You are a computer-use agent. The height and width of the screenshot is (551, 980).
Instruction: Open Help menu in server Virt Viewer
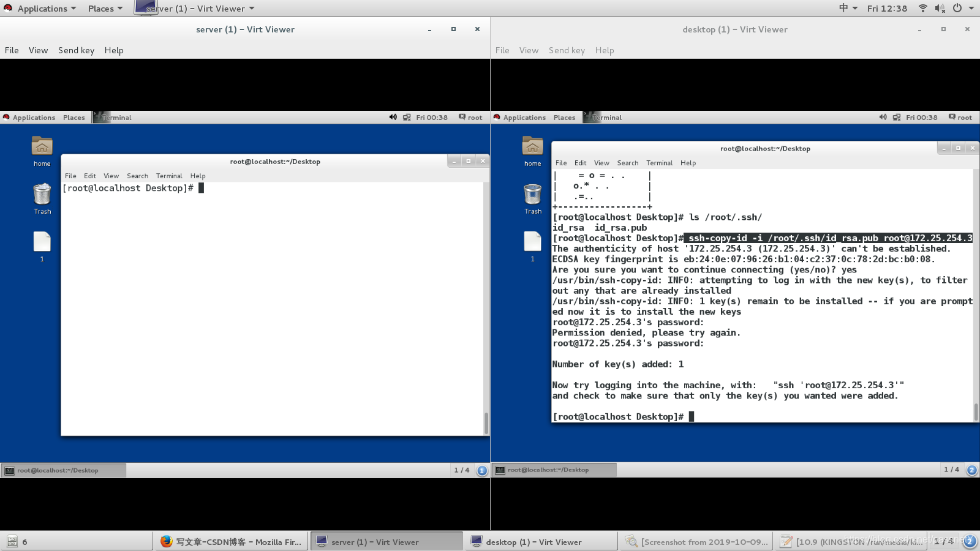[x=114, y=50]
